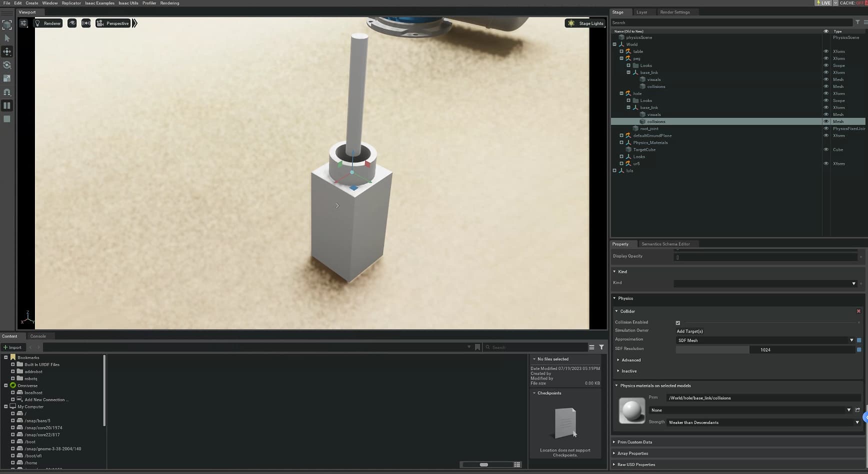Expand the lula prim
The height and width of the screenshot is (474, 868).
pos(614,170)
